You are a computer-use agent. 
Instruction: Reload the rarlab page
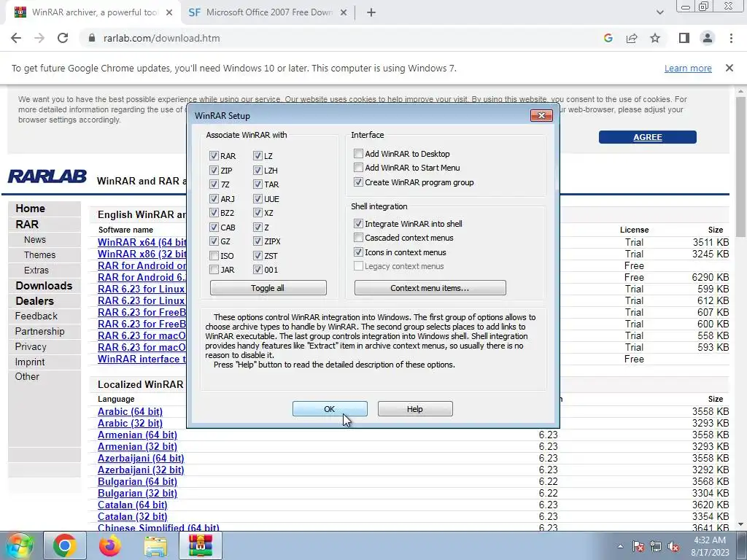coord(63,38)
